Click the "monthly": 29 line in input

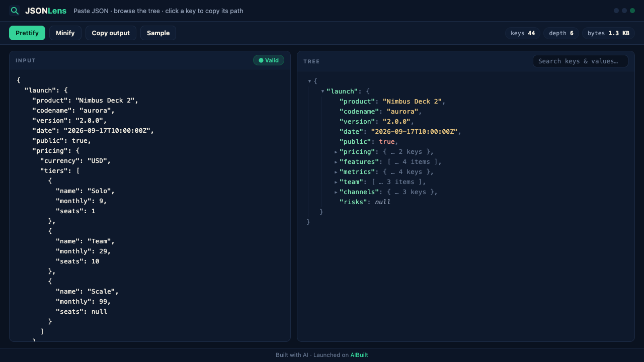coord(83,251)
